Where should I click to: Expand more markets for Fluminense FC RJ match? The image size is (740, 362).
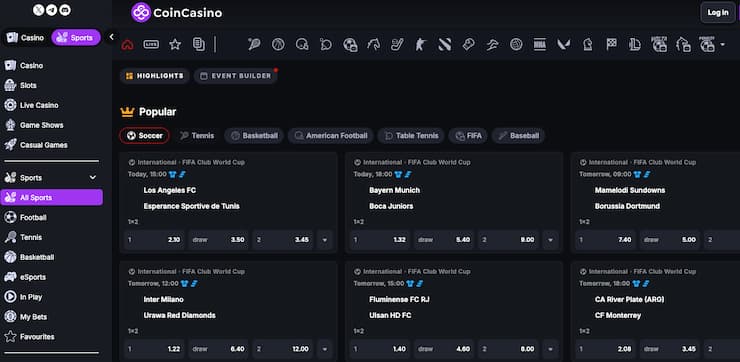pos(550,349)
